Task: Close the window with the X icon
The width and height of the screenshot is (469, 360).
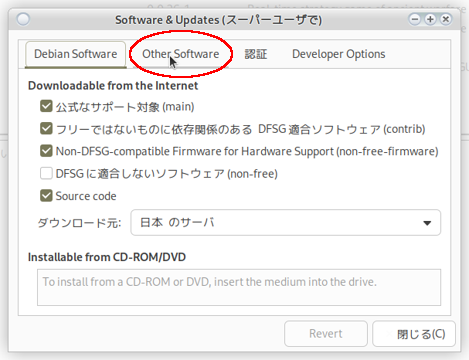Action: point(446,19)
